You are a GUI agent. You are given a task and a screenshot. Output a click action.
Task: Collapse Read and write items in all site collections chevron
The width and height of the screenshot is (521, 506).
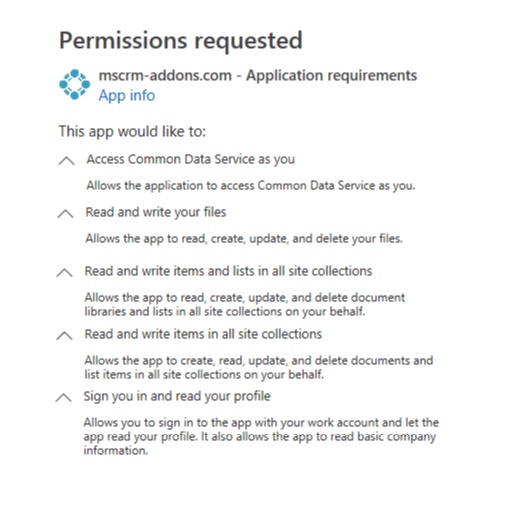tap(65, 335)
